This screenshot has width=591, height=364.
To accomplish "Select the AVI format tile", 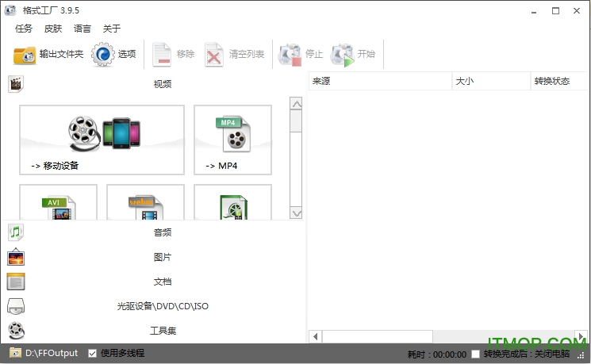I will (58, 204).
